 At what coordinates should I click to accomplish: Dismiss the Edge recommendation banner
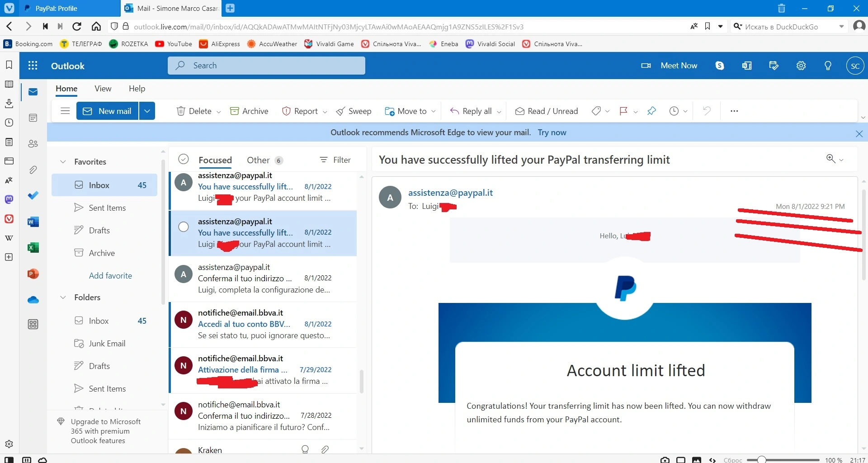859,133
